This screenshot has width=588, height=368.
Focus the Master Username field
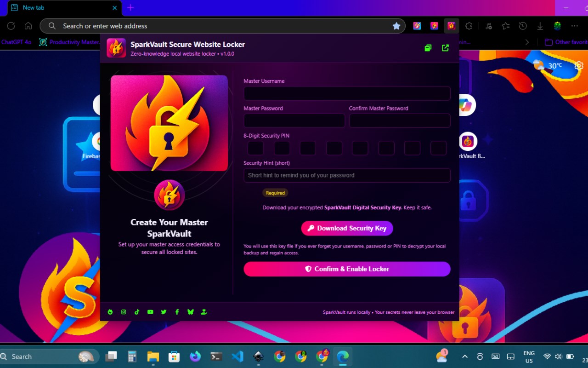tap(347, 93)
